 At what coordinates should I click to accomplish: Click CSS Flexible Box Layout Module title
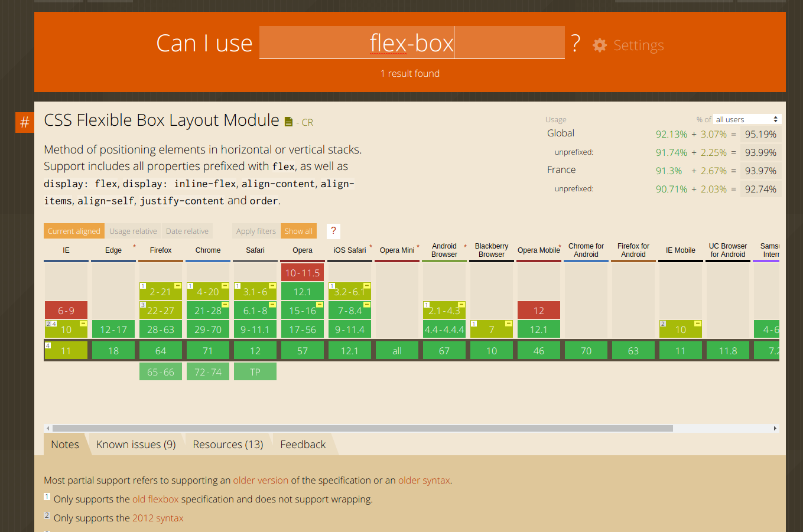click(x=161, y=120)
